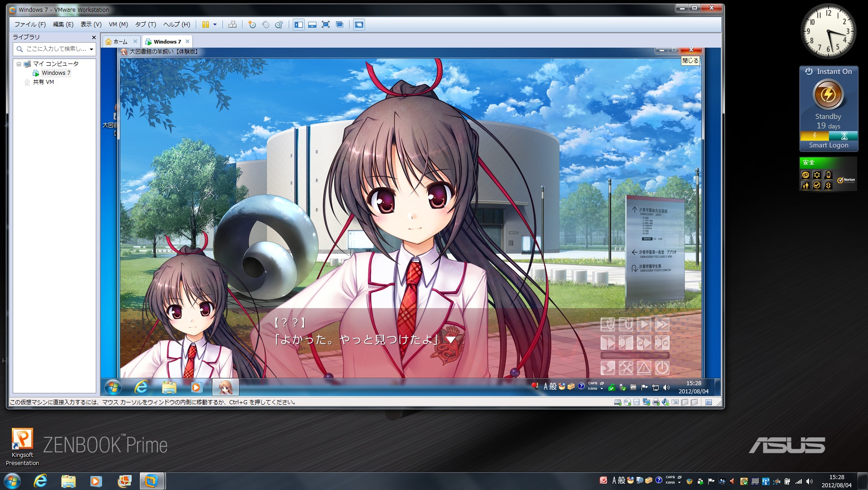Click the host Windows Start button
Screen dimensions: 868x490
[x=12, y=481]
